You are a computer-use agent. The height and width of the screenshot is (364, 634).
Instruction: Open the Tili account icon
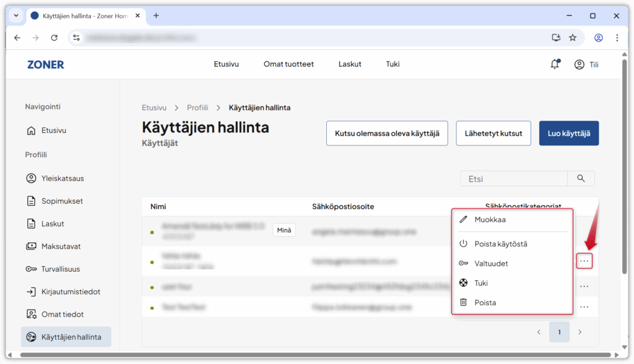580,64
